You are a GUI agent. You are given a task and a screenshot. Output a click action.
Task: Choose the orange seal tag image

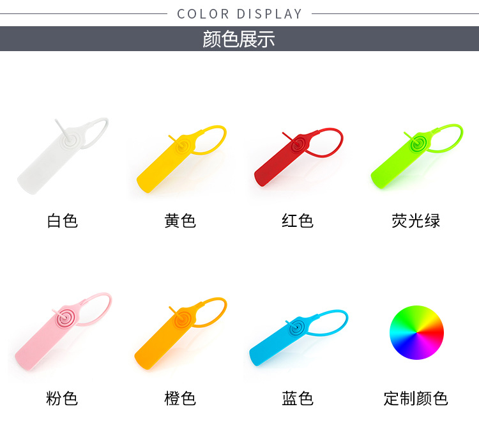pos(181,333)
